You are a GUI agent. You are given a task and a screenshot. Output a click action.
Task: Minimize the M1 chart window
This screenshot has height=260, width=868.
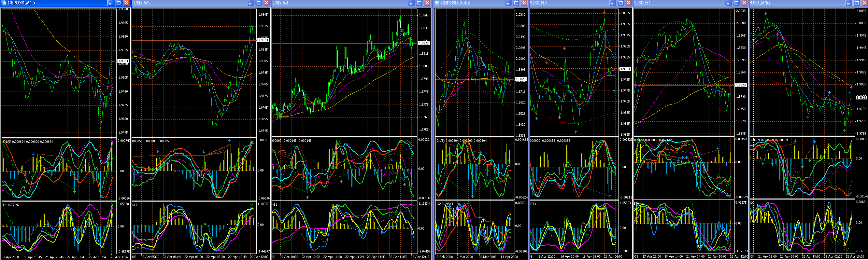pyautogui.click(x=411, y=3)
